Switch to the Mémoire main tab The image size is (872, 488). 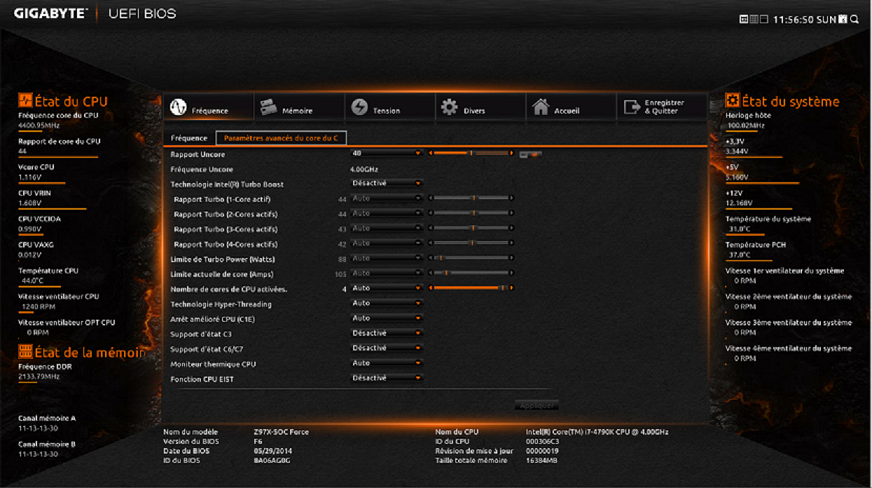pos(299,107)
